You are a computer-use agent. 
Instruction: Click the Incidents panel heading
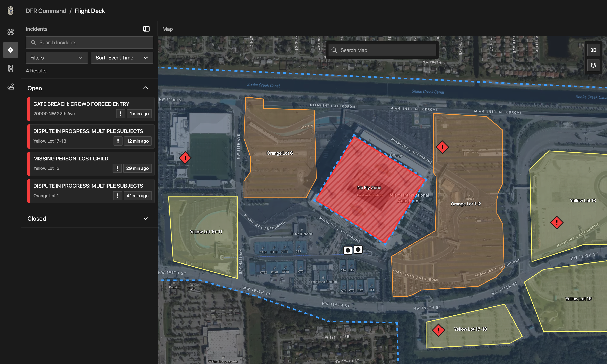pyautogui.click(x=37, y=29)
